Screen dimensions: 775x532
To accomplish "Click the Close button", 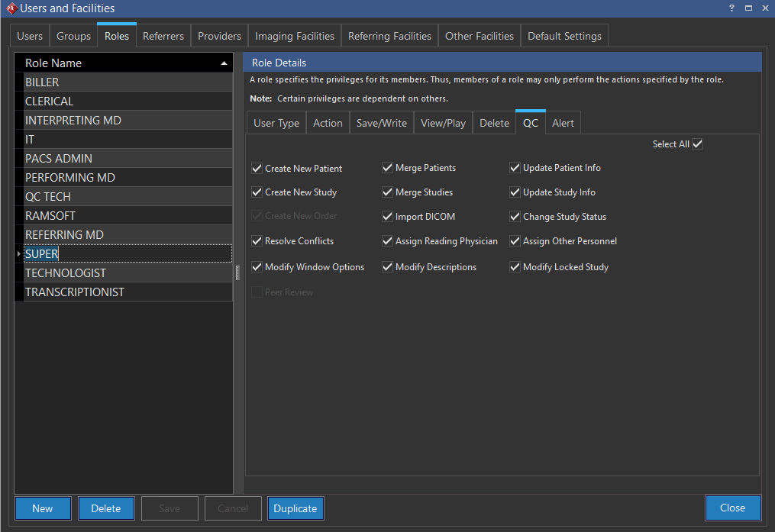I will (x=732, y=508).
